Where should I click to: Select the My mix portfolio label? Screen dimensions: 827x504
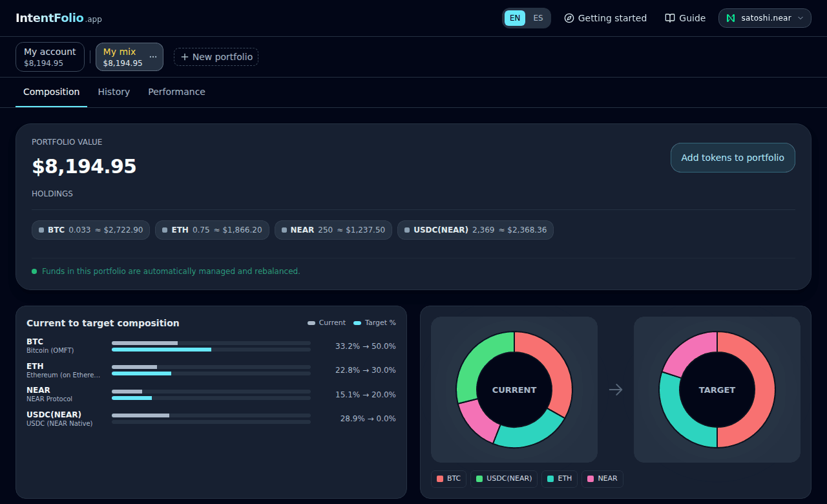tap(120, 52)
